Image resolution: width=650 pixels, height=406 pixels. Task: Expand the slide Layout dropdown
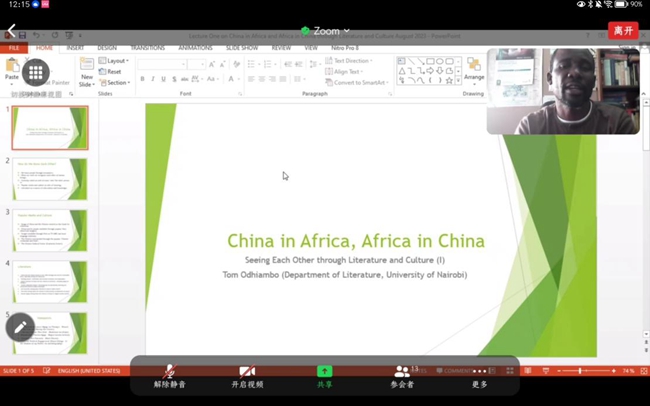116,61
